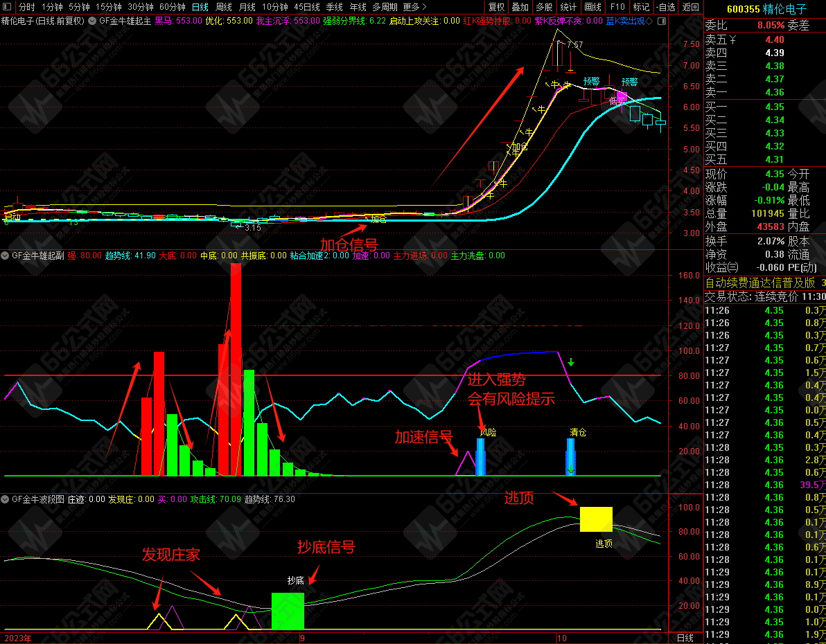The image size is (826, 644).
Task: Click the 7.57 high price label
Action: [574, 45]
